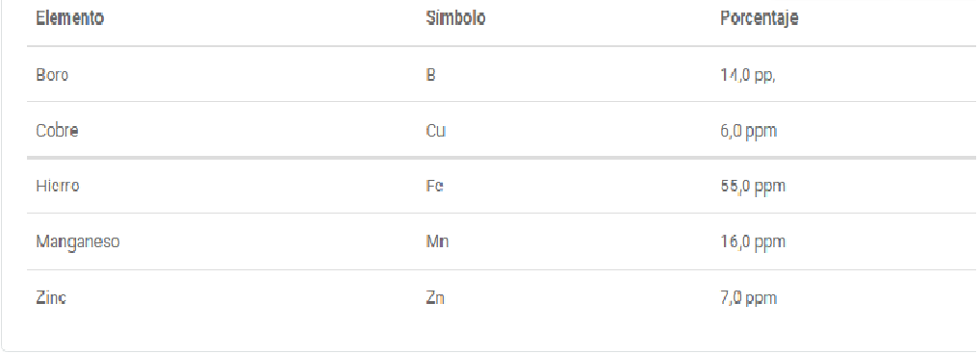Select the Hierro row name

click(58, 186)
